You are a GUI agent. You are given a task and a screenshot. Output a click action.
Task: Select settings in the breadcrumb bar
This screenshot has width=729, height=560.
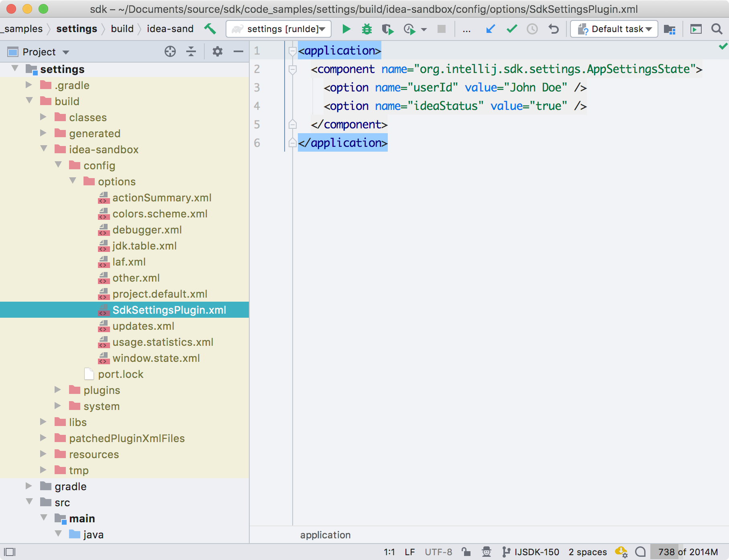point(76,28)
